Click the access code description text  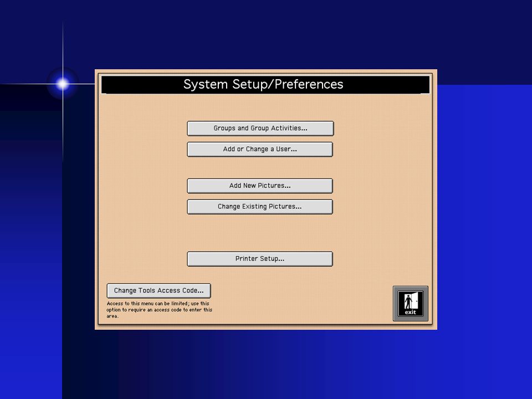point(160,310)
